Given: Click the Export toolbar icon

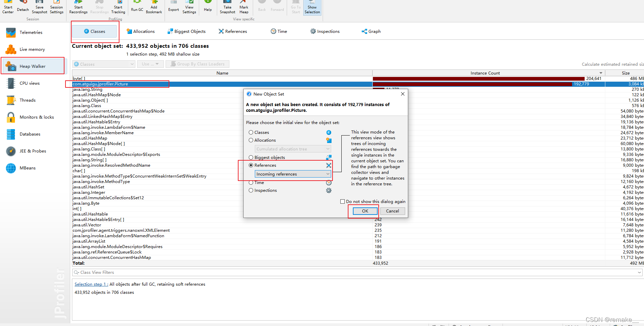Looking at the screenshot, I should (174, 6).
